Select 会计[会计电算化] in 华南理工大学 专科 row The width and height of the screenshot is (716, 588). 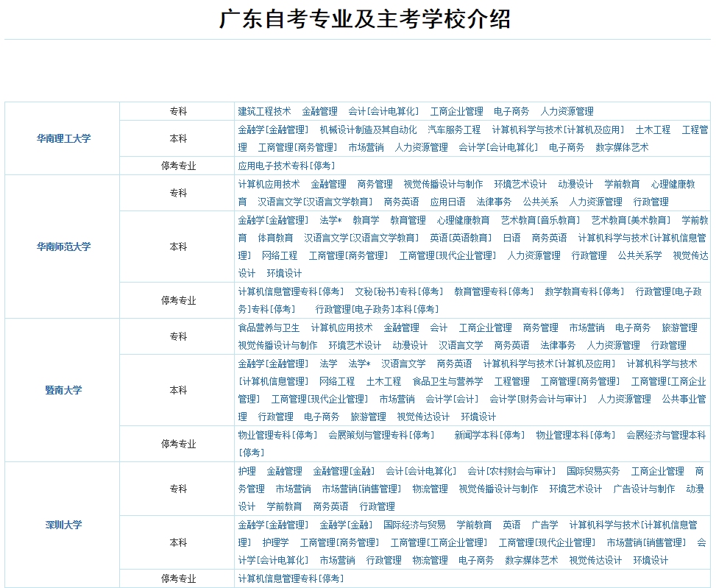[x=383, y=111]
